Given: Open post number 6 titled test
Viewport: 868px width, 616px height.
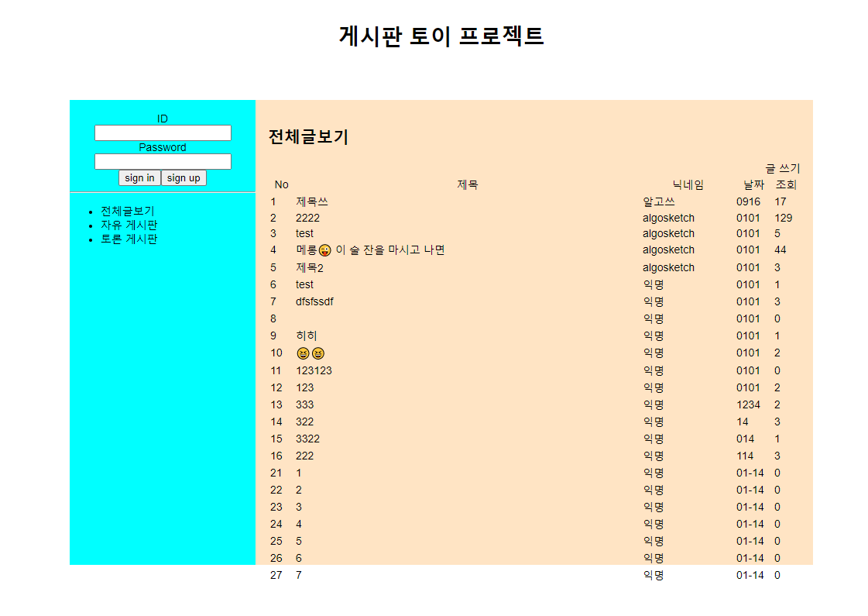Looking at the screenshot, I should (x=304, y=284).
